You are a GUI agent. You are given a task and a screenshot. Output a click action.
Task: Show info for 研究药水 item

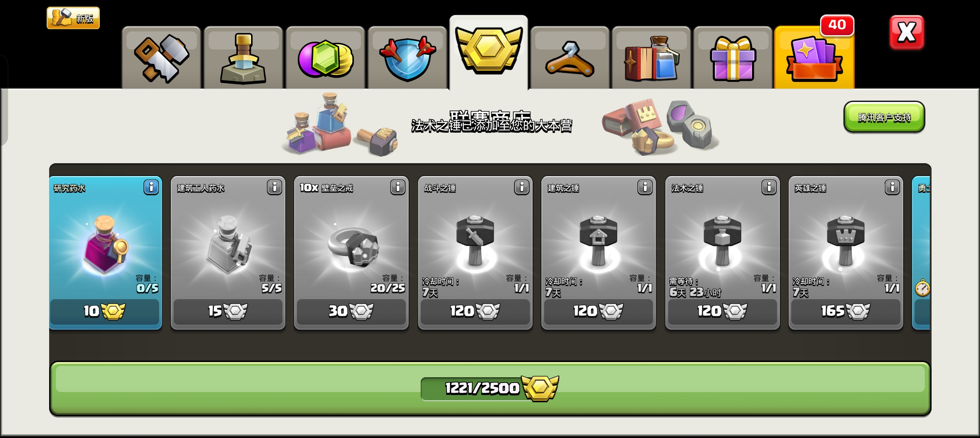pyautogui.click(x=151, y=187)
